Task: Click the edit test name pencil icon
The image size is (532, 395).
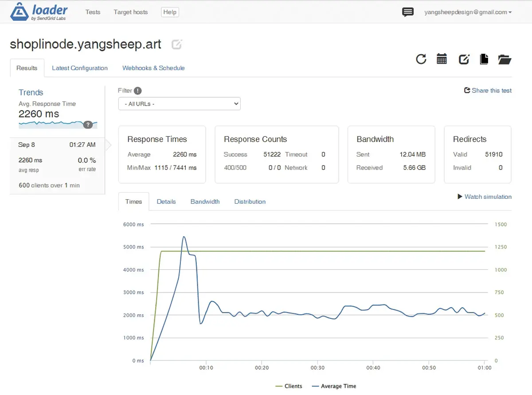Action: point(176,44)
